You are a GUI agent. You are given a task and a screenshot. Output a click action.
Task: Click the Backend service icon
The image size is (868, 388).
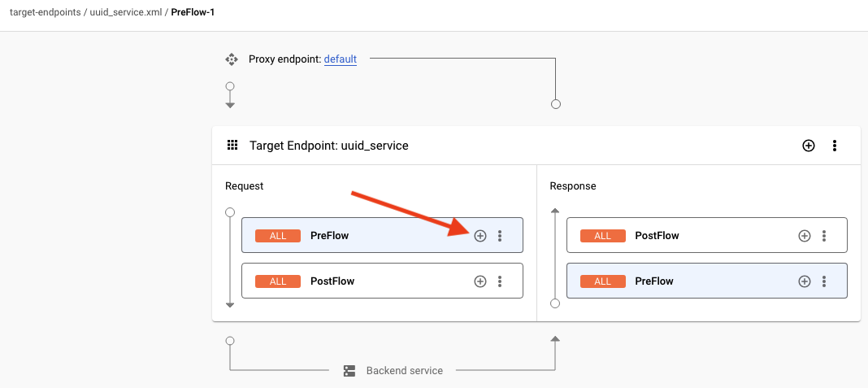pyautogui.click(x=349, y=371)
